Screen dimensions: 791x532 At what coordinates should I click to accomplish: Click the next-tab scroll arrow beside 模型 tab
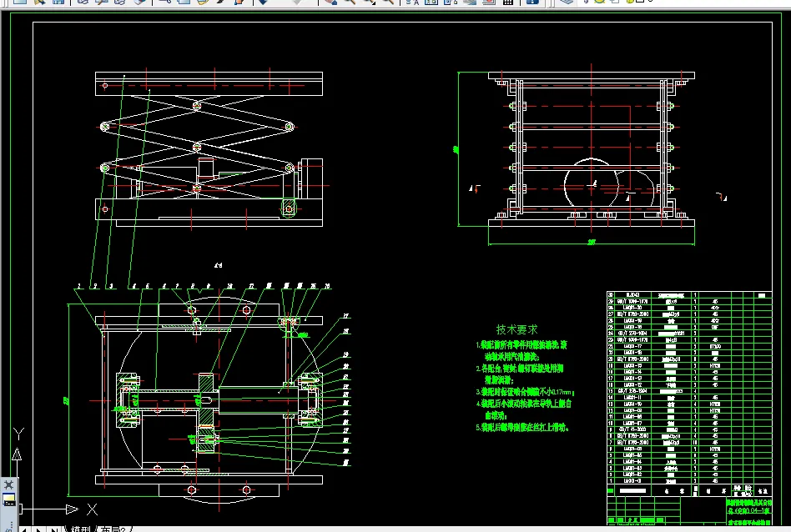pos(39,529)
